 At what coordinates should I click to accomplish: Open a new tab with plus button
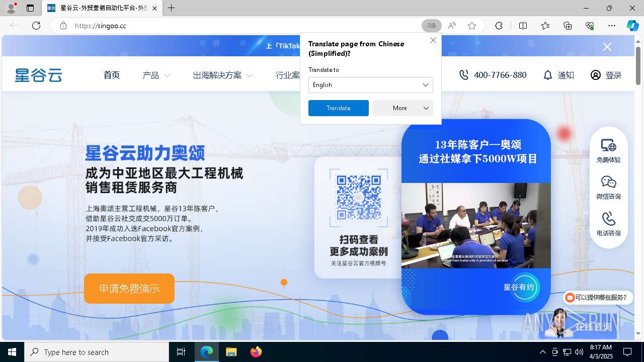pos(171,8)
